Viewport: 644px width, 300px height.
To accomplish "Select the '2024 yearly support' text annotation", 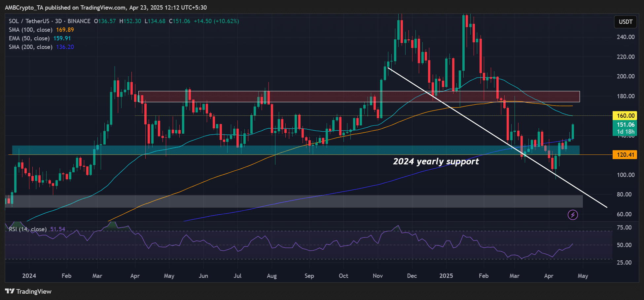I will 436,161.
